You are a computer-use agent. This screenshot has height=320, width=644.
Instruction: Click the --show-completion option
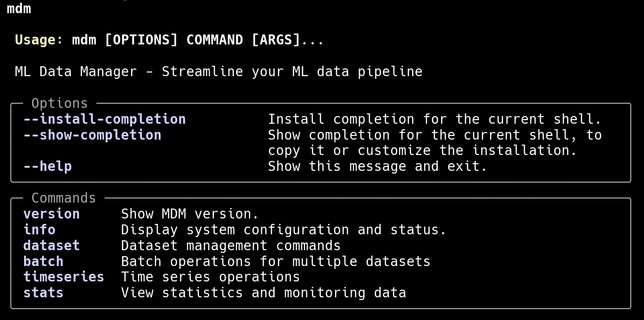[92, 135]
